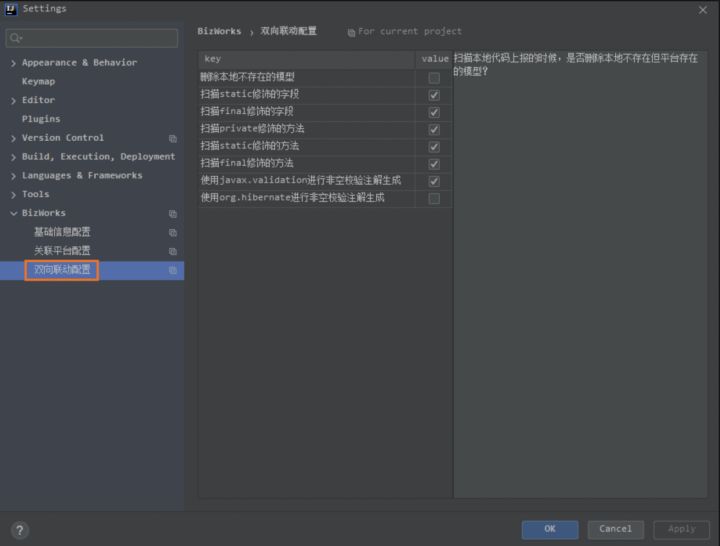Select row 扫描final修饰的方法
Viewport: 720px width, 546px height.
point(325,164)
